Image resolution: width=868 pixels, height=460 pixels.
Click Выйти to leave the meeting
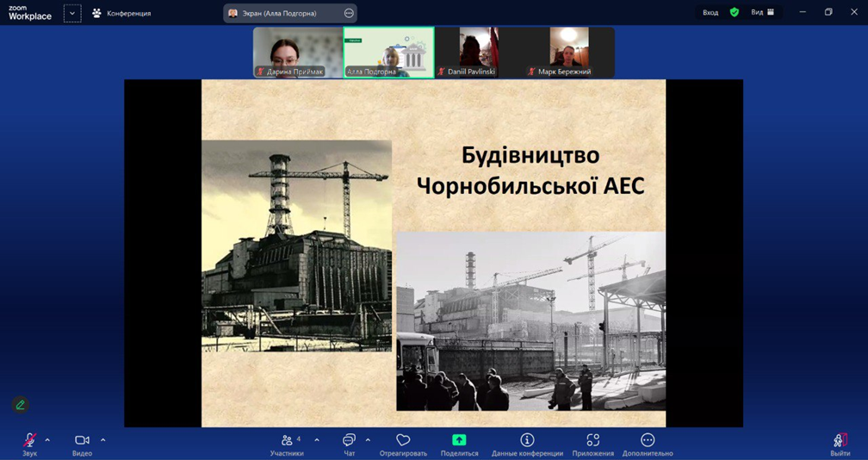tap(840, 444)
